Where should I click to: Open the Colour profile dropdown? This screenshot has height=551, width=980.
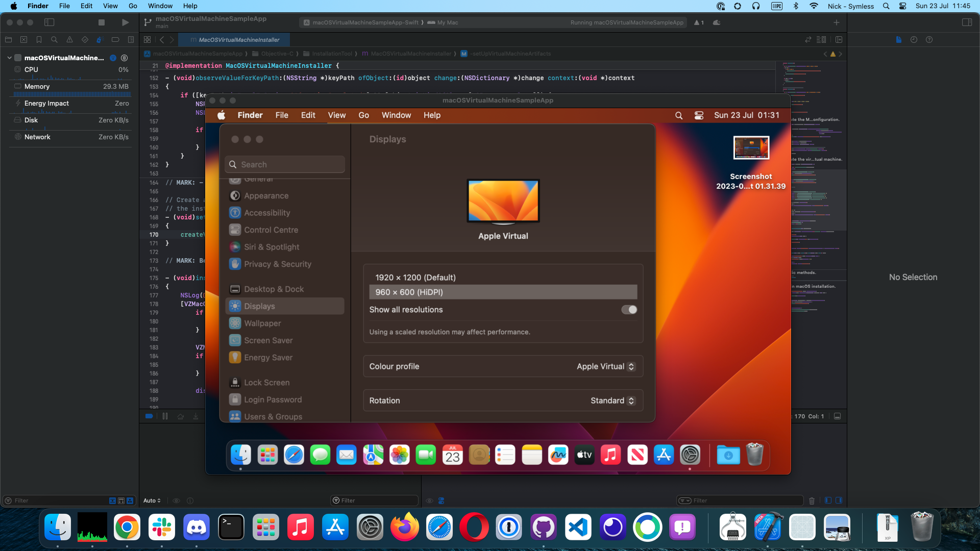click(605, 366)
